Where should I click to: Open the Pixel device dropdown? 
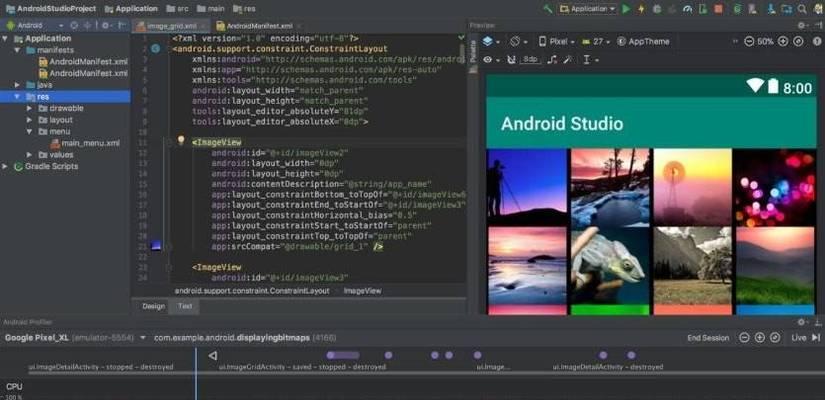coord(556,41)
